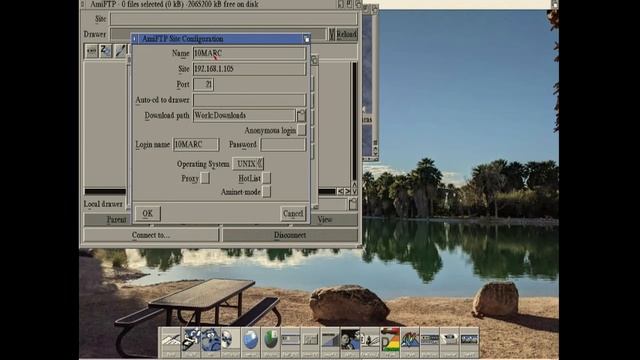
Task: Launch the paper-and-pen icon in the dock
Action: (171, 340)
